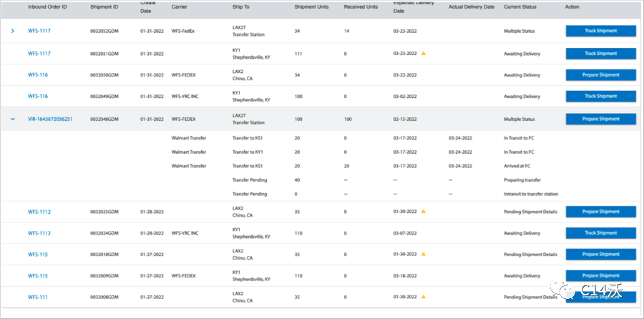Click warning icon for shipment 0032051GDM delivery date
This screenshot has height=319, width=644.
424,54
